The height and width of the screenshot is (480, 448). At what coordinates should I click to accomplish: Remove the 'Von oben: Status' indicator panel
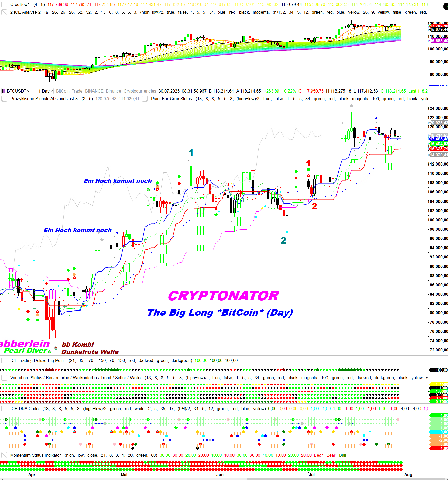[4, 378]
